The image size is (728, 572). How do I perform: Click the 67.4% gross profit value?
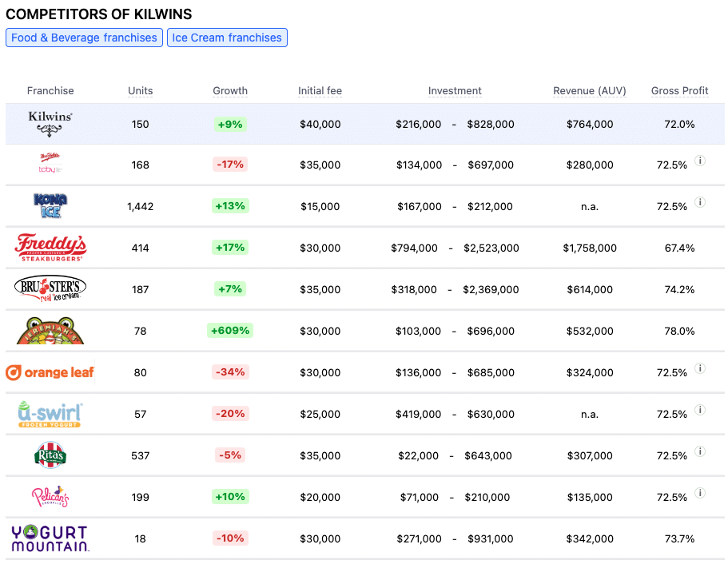[680, 248]
